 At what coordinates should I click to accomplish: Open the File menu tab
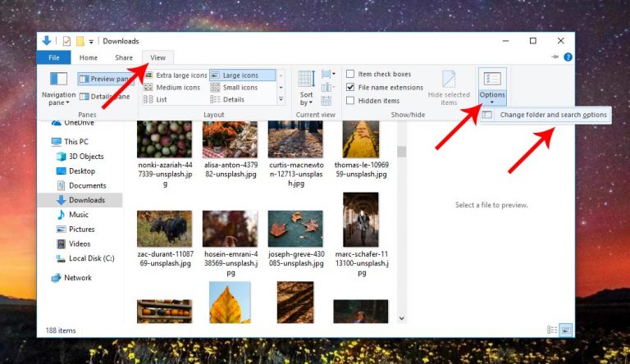[53, 57]
